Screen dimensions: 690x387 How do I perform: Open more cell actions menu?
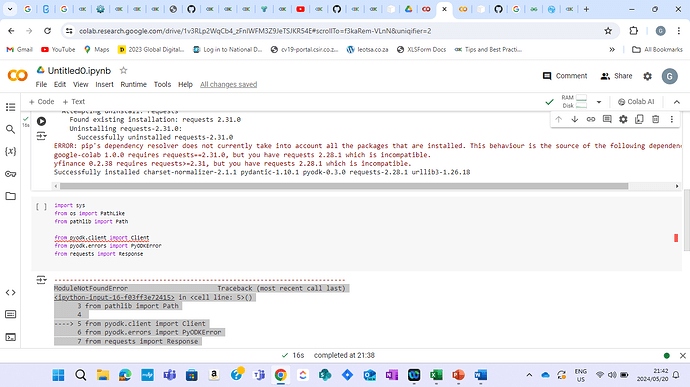pyautogui.click(x=672, y=119)
